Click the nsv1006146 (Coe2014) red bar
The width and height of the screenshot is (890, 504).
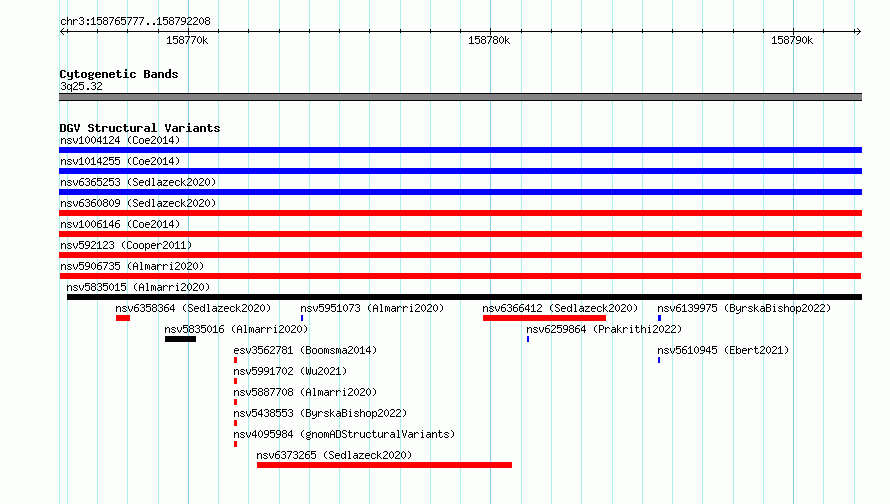(460, 234)
